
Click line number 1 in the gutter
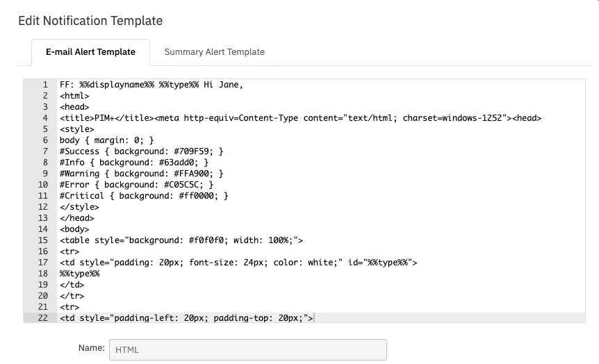[45, 85]
